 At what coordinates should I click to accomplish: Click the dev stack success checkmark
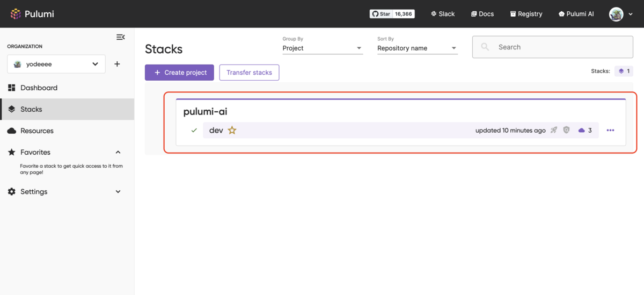pyautogui.click(x=194, y=130)
